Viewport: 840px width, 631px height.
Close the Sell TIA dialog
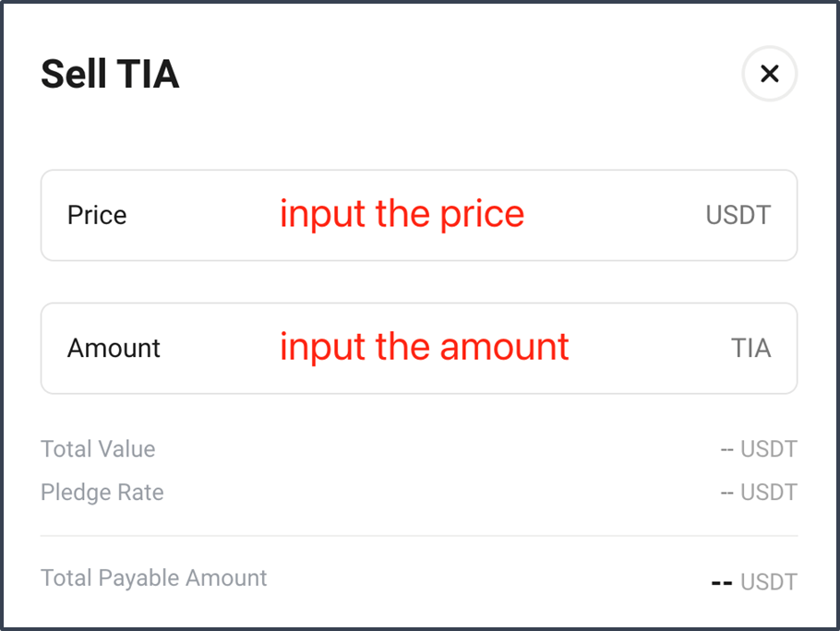coord(769,73)
